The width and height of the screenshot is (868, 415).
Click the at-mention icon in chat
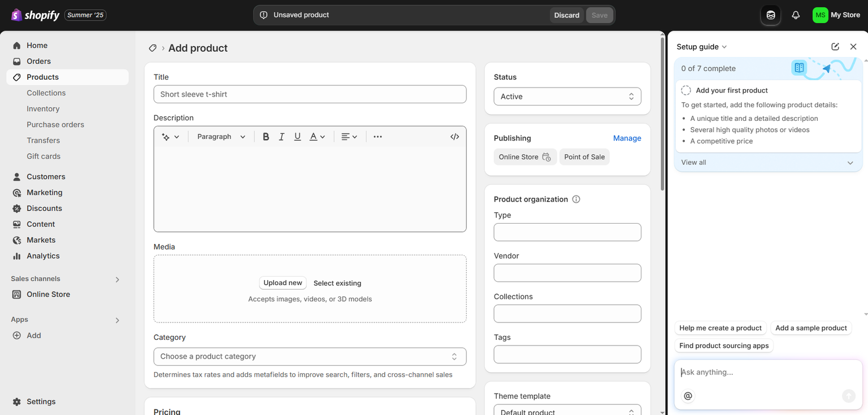click(688, 396)
